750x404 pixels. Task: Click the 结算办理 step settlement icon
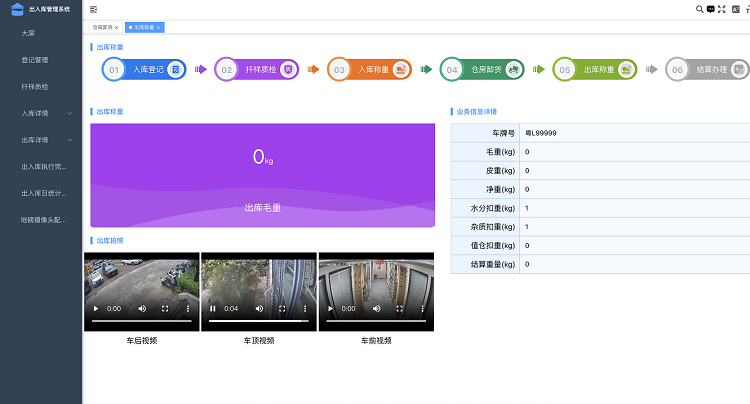739,70
